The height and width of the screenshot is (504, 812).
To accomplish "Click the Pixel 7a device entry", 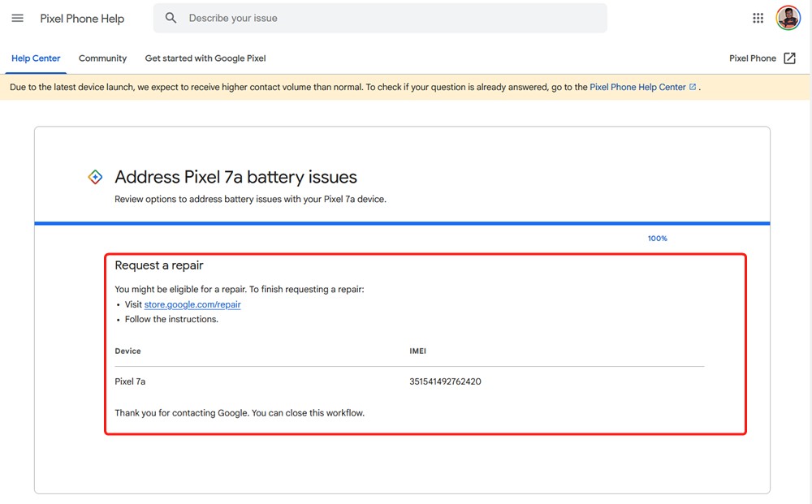I will pyautogui.click(x=130, y=381).
